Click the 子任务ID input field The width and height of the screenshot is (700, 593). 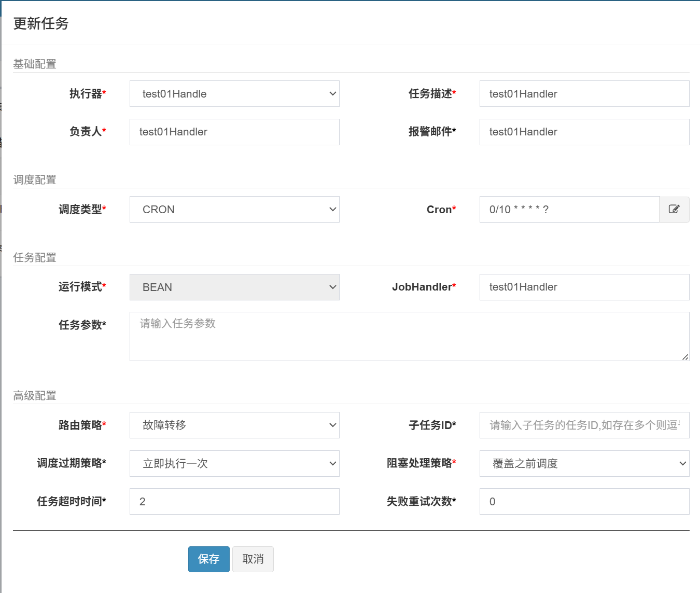(584, 425)
